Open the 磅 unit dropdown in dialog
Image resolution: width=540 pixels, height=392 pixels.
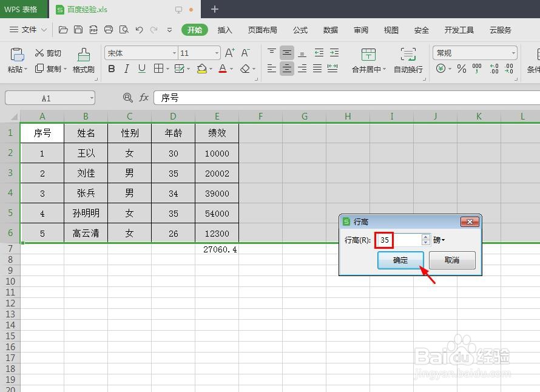(438, 240)
